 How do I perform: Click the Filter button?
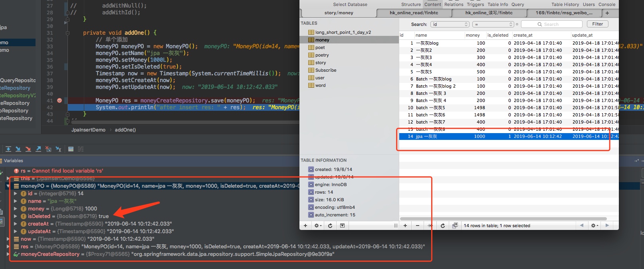(597, 24)
